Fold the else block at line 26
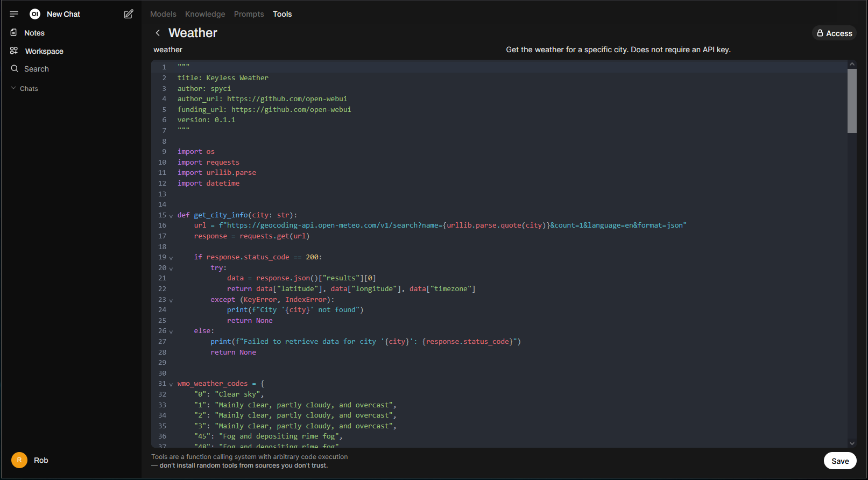 click(x=171, y=331)
